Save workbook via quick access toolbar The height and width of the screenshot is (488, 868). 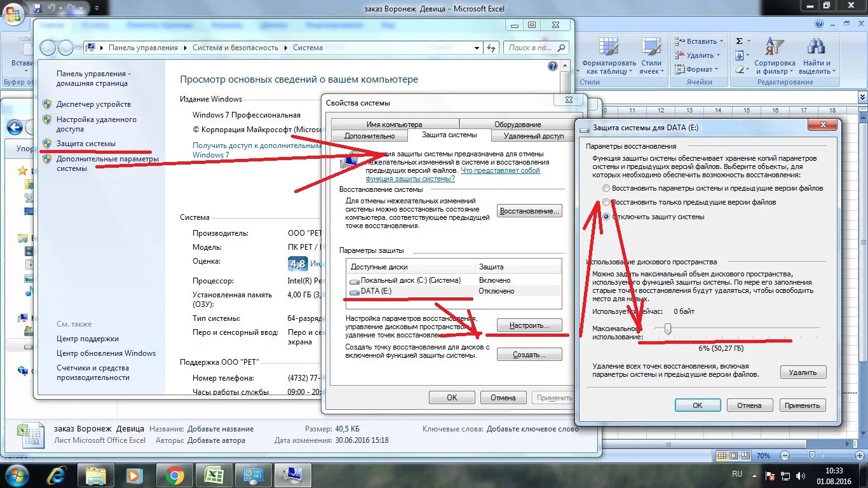(x=38, y=8)
